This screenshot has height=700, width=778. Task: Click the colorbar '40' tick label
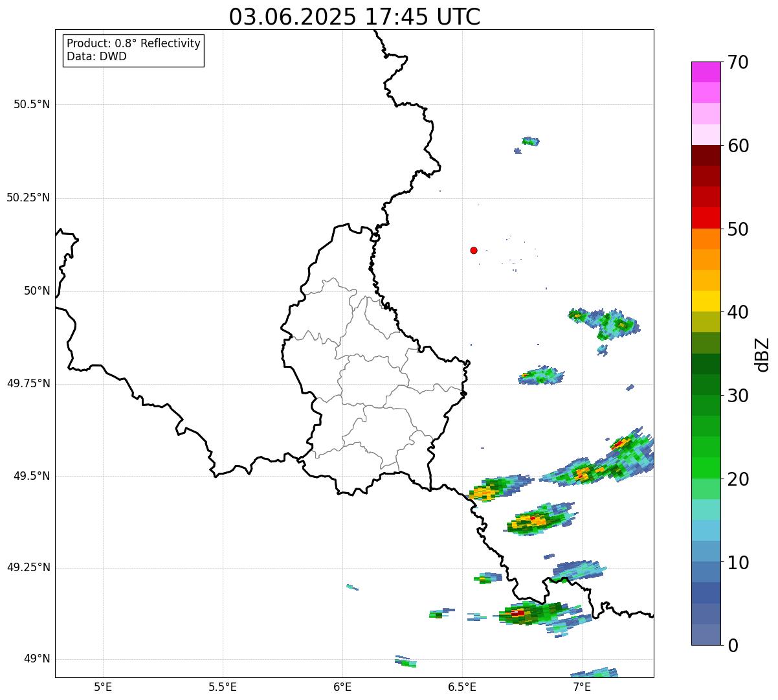[x=738, y=312]
